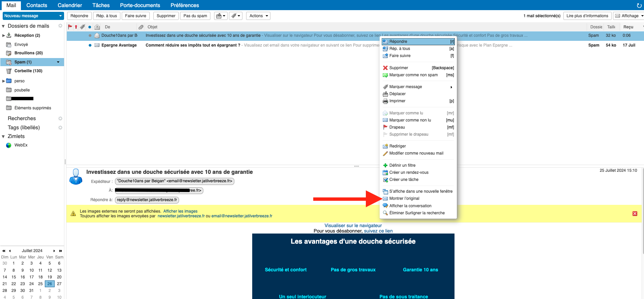
Task: Expand the perso folder tree
Action: pos(3,81)
